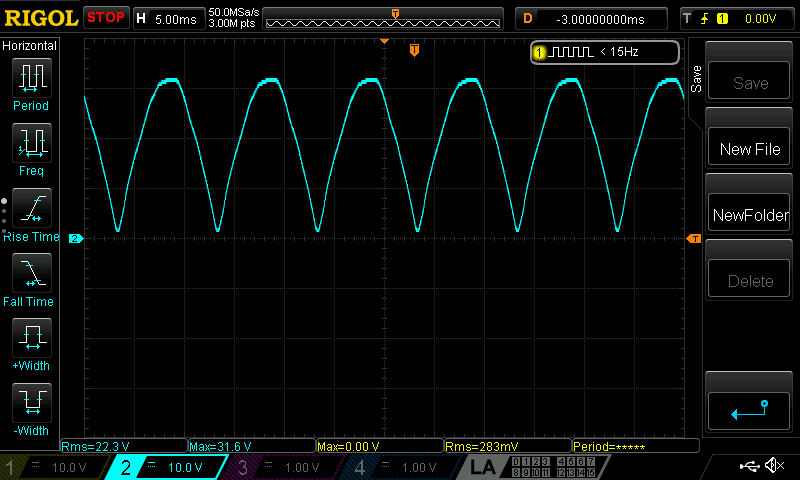
Task: Click the Horizontal measurement menu title
Action: (x=29, y=46)
